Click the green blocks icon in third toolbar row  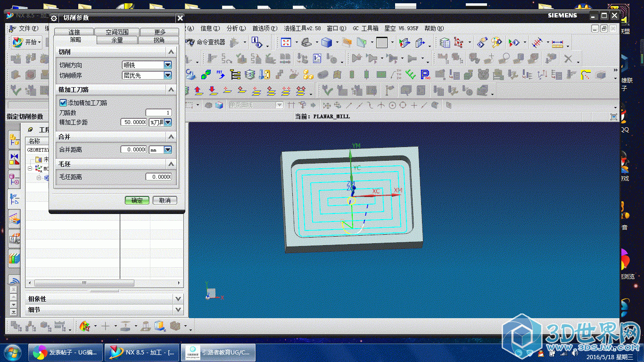[x=206, y=75]
